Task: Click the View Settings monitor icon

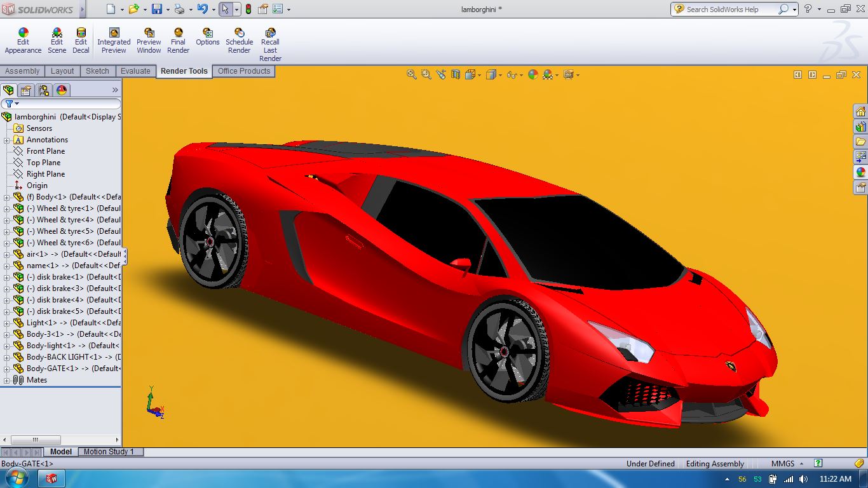Action: [569, 74]
